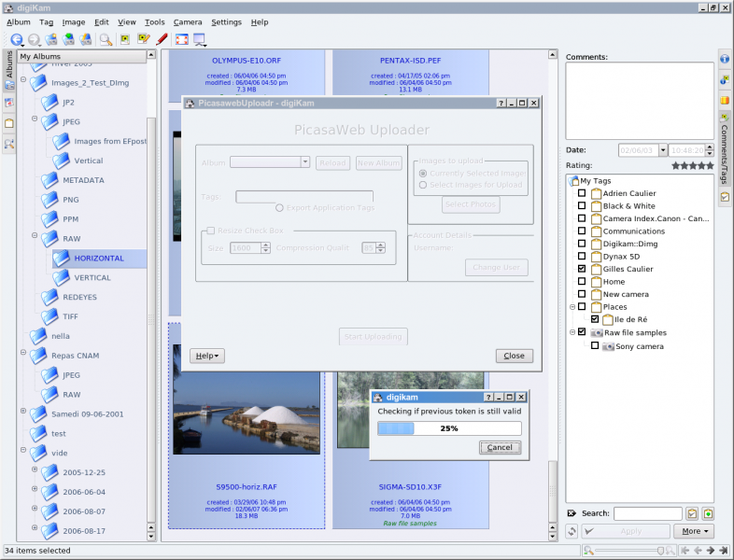Check the Communications tag checkbox

click(x=582, y=231)
